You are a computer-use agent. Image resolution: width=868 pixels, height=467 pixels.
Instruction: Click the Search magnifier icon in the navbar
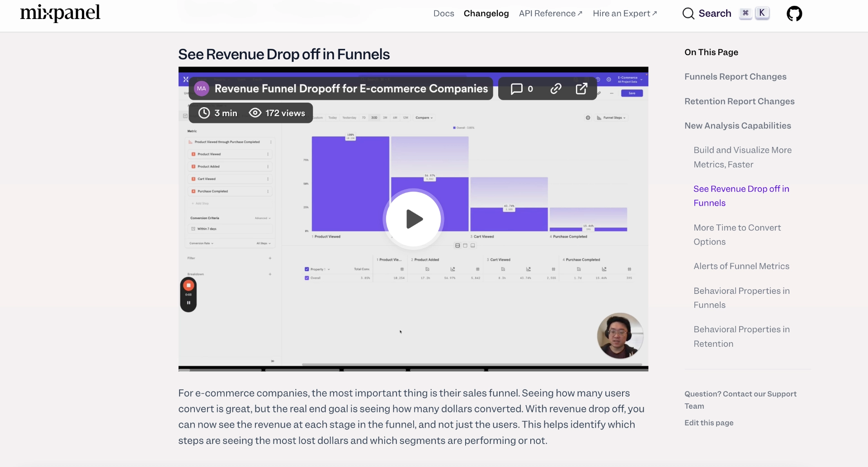pyautogui.click(x=689, y=14)
